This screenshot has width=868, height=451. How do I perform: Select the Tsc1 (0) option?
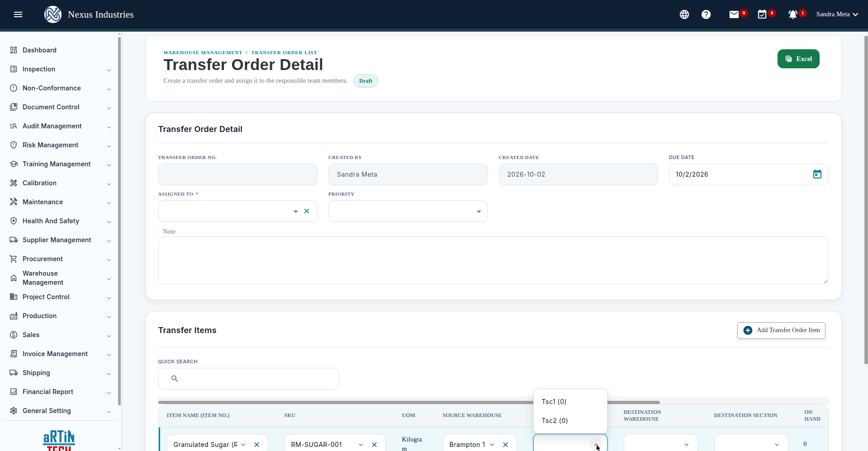[570, 402]
